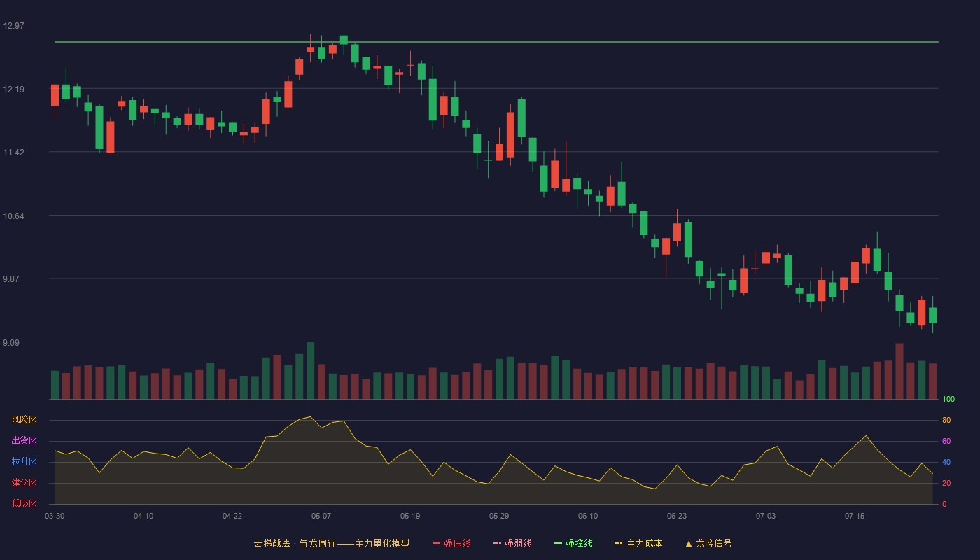Image resolution: width=980 pixels, height=560 pixels.
Task: Click the tallest red volume bar near 07-15
Action: point(899,371)
